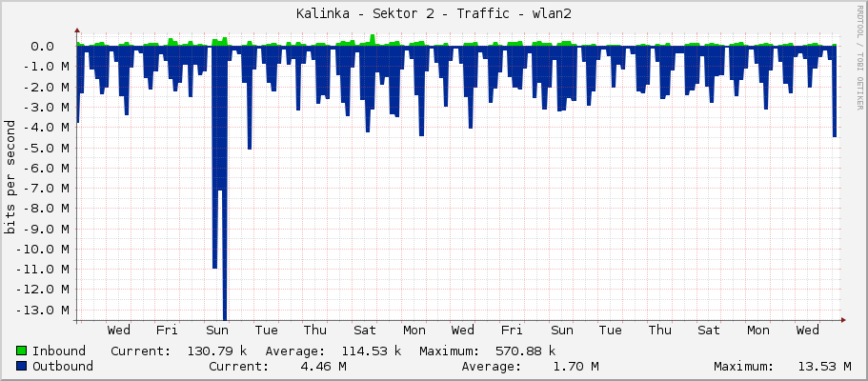The height and width of the screenshot is (381, 868).
Task: Click the -1.0 M y-axis tick label
Action: coord(46,67)
